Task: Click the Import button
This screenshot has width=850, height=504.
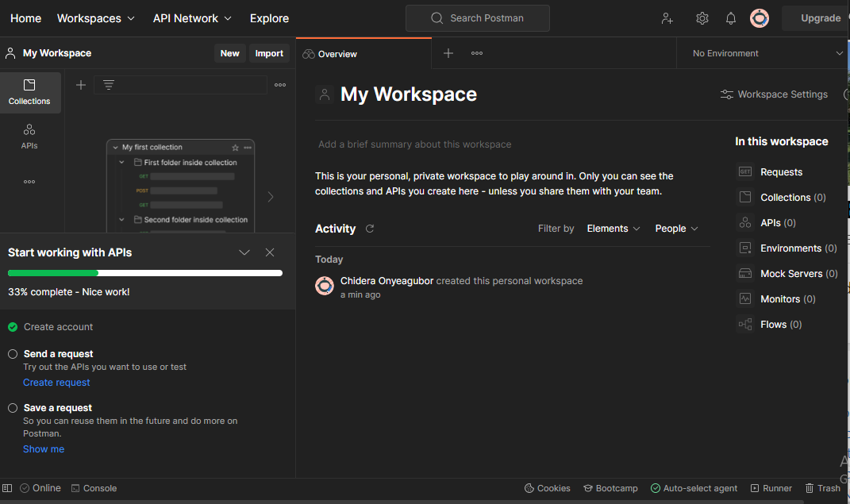Action: click(269, 53)
